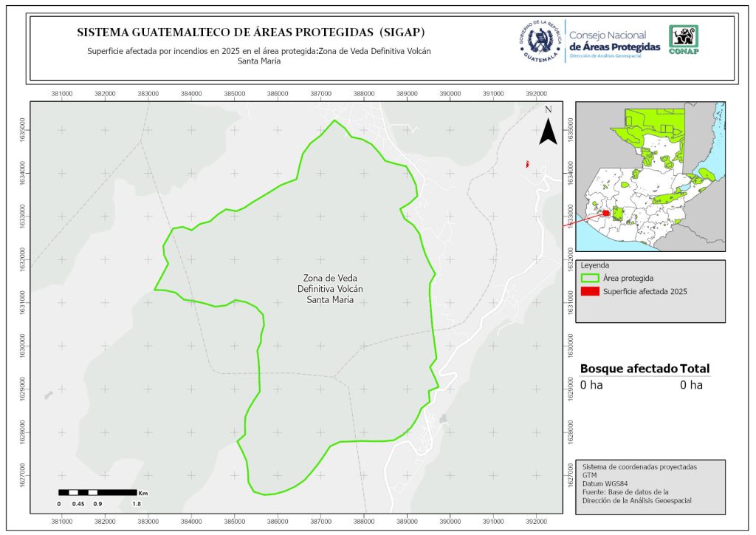Viewport: 756px width, 535px height.
Task: Click the 387000 easting label on top axis
Action: tap(320, 94)
